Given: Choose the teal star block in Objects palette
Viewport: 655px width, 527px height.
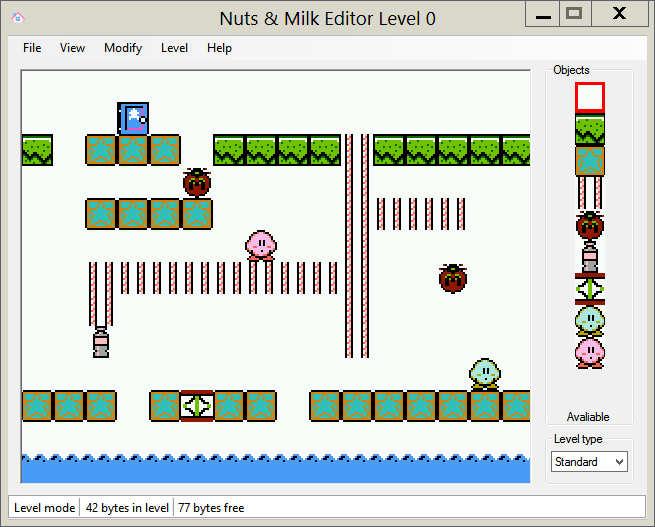Looking at the screenshot, I should tap(589, 161).
